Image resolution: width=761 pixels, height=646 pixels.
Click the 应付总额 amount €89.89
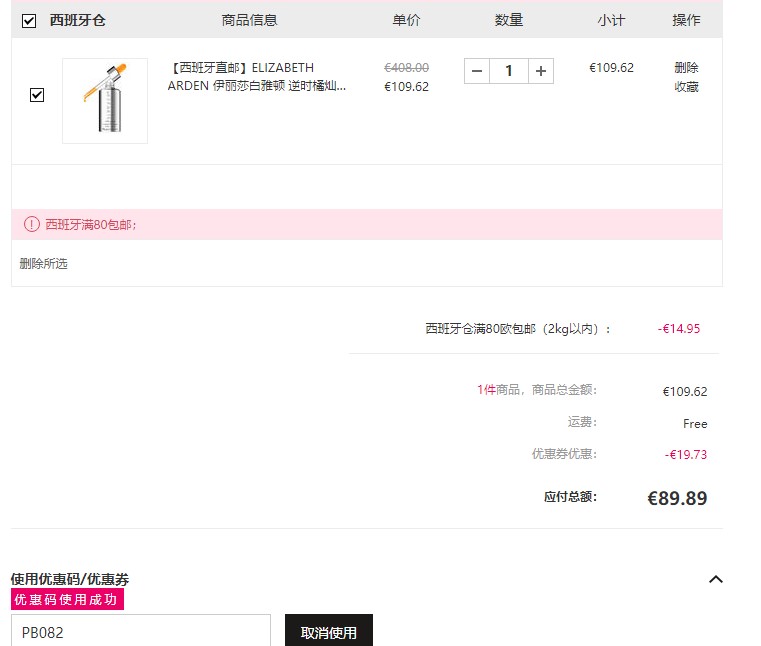677,498
